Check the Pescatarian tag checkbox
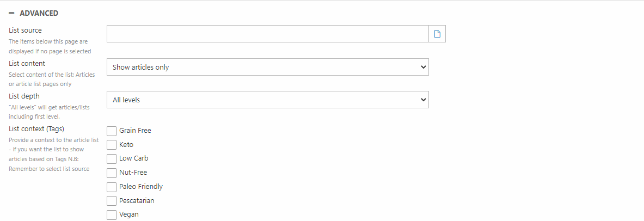Screen dimensions: 644x221 point(112,201)
